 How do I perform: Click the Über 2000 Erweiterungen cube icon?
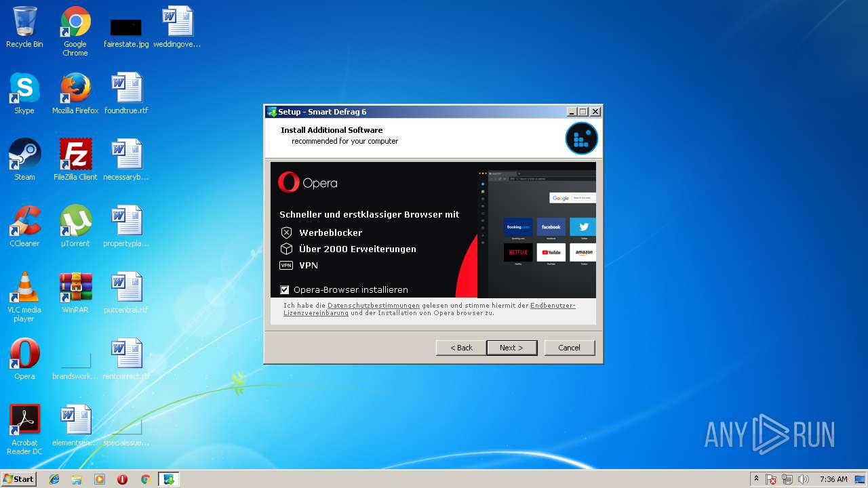287,249
